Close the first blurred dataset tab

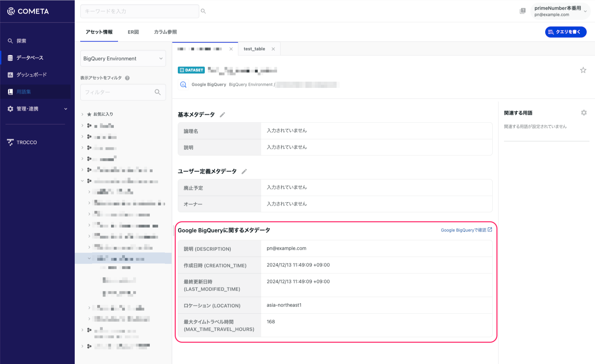231,49
